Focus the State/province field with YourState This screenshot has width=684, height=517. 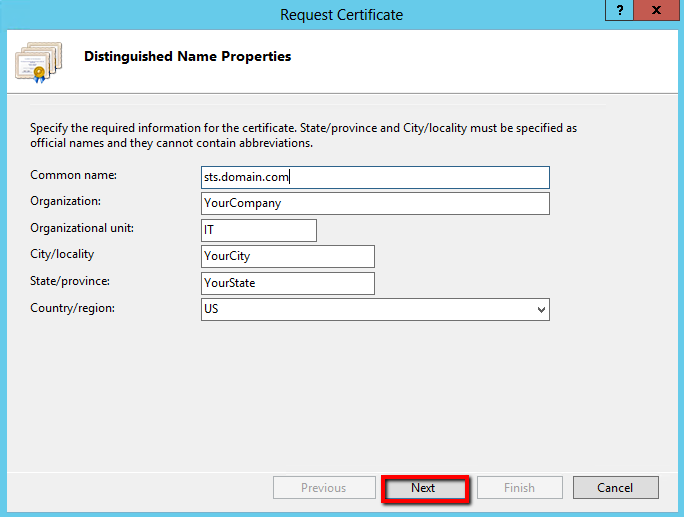pos(287,283)
